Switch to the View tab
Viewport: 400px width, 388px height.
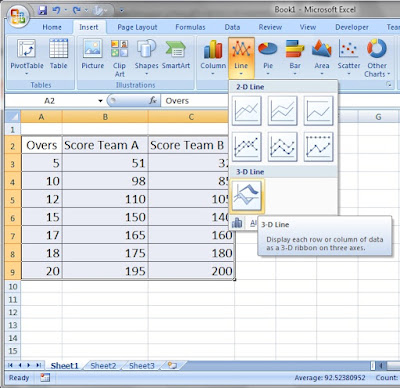(307, 27)
